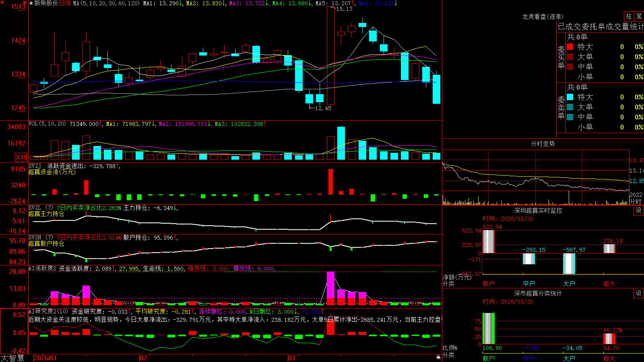Select the 分时走势 panel title
Image resolution: width=644 pixels, height=362 pixels.
543,144
